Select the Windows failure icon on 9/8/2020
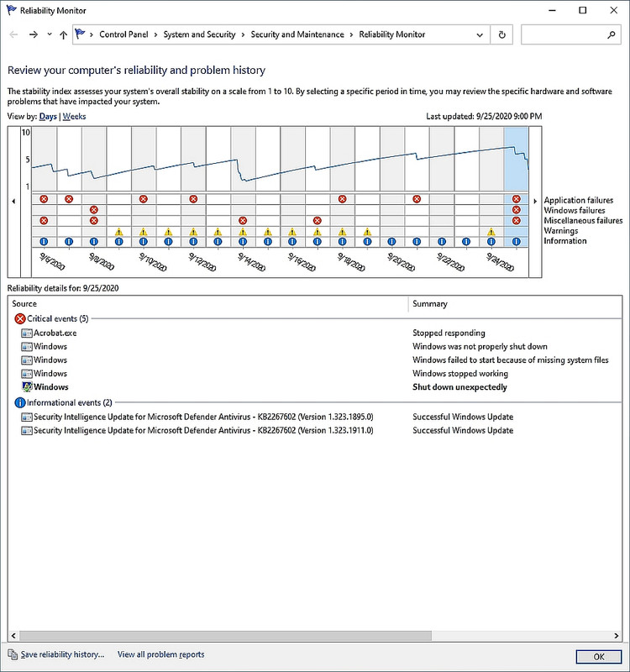630x672 pixels. point(94,209)
